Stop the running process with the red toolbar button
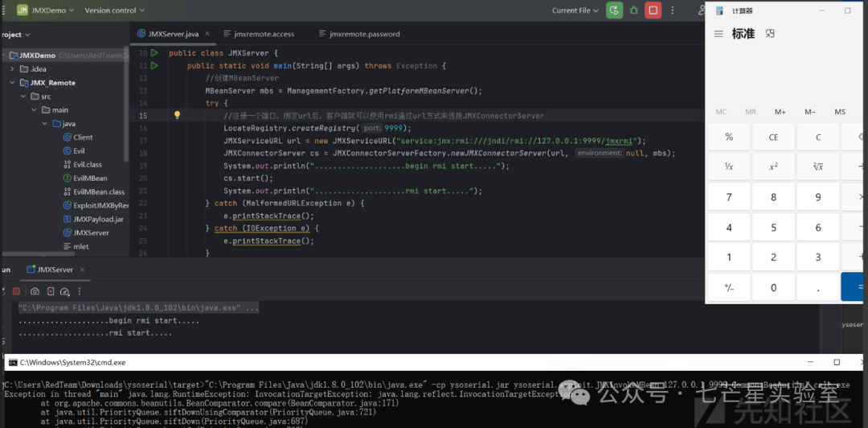This screenshot has height=428, width=868. coord(653,10)
